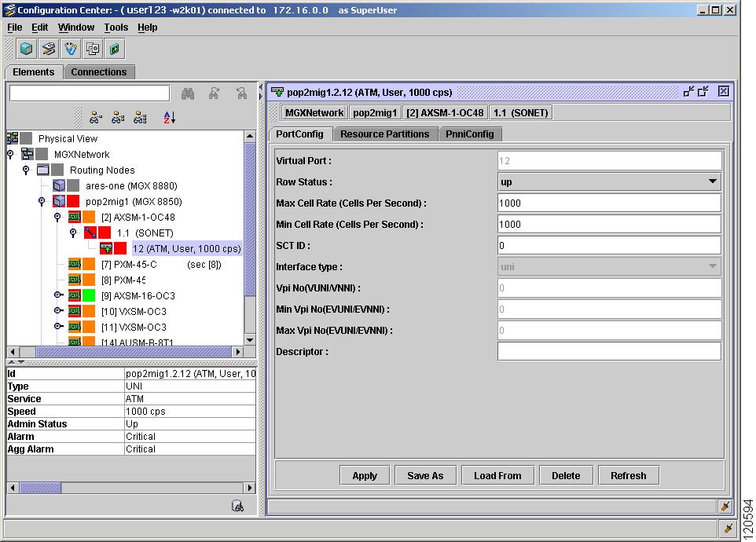The width and height of the screenshot is (756, 542).
Task: Click the teal cube icon in the main toolbar
Action: pyautogui.click(x=27, y=49)
